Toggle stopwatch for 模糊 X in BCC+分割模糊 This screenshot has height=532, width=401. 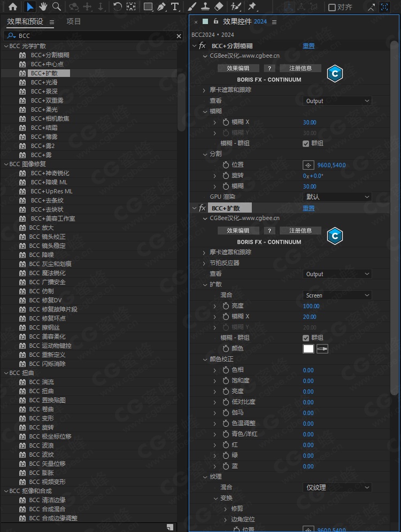[x=226, y=122]
